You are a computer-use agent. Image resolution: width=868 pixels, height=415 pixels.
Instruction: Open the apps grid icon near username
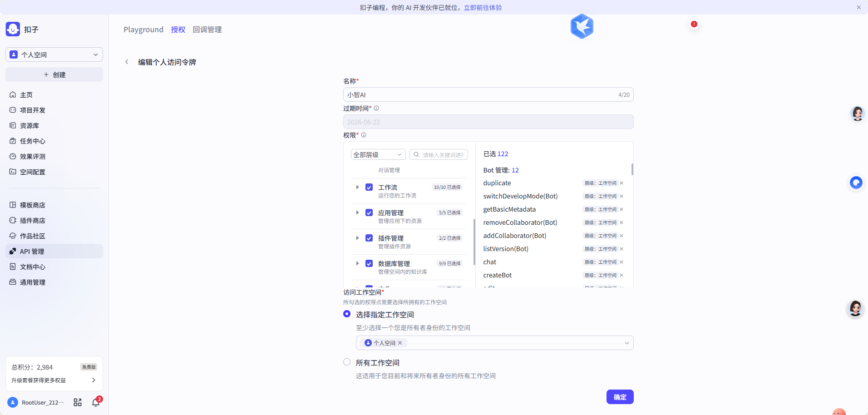coord(78,402)
